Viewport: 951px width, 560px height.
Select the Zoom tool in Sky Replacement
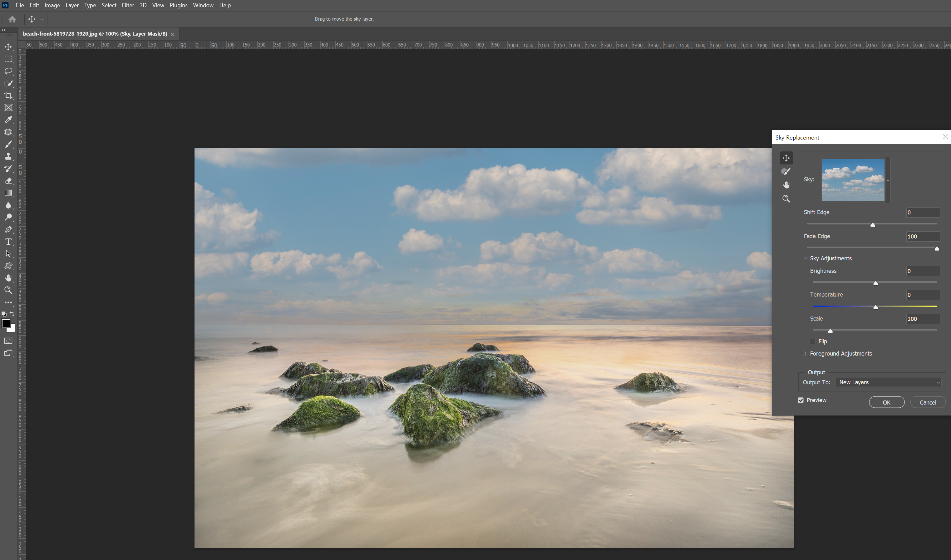786,199
